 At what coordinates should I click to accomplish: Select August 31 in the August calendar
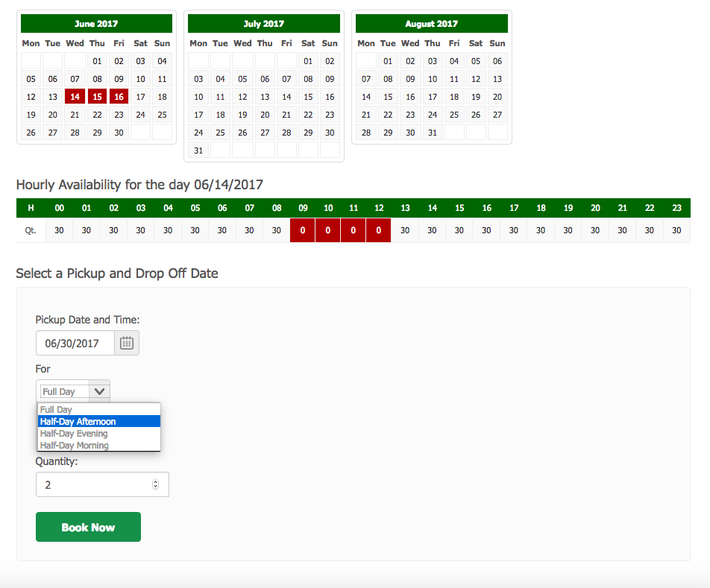click(x=433, y=133)
